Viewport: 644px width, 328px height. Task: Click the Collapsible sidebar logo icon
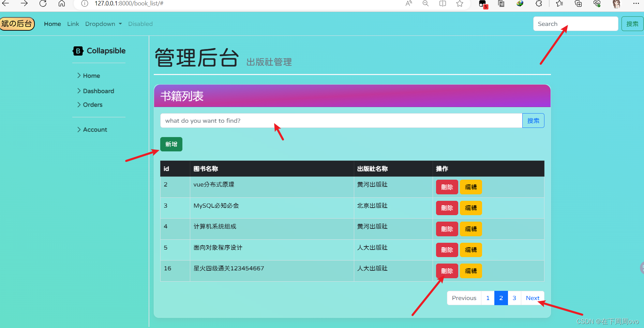click(78, 51)
